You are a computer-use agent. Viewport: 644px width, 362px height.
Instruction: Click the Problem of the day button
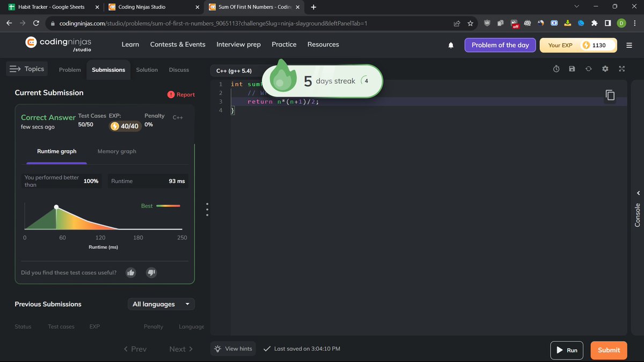point(500,45)
